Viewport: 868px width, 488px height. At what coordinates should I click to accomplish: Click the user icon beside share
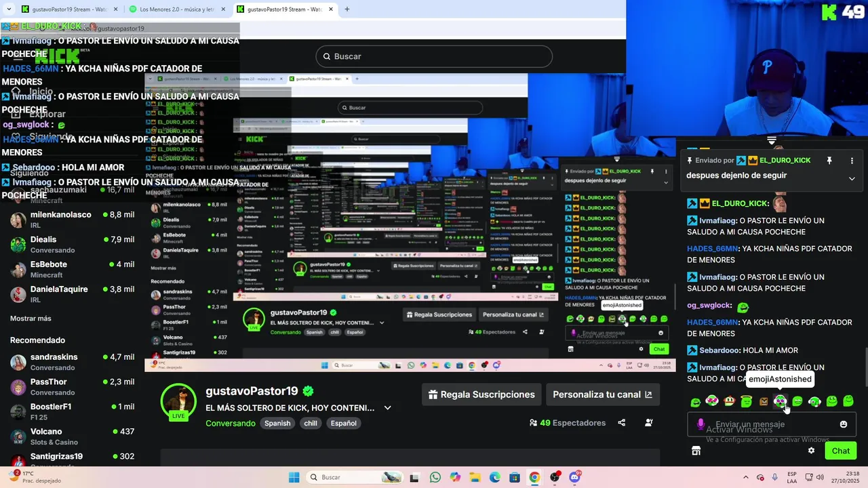(x=649, y=423)
